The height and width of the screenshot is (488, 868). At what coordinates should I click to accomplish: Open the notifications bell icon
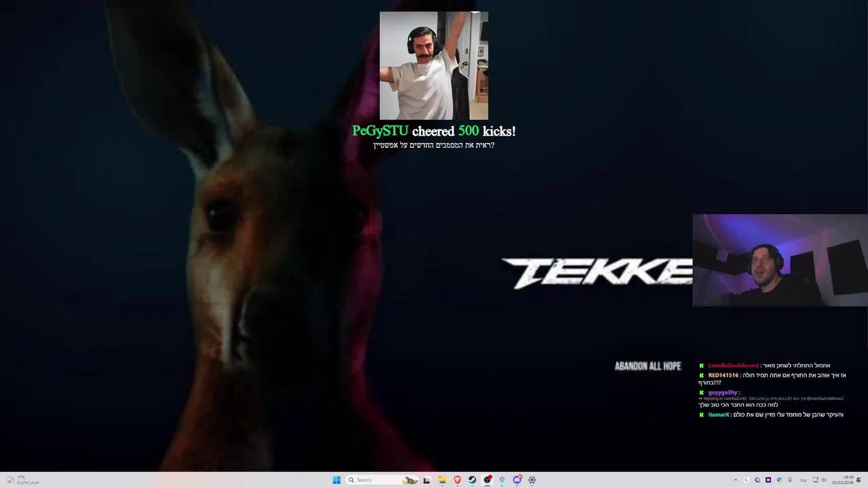[x=859, y=480]
